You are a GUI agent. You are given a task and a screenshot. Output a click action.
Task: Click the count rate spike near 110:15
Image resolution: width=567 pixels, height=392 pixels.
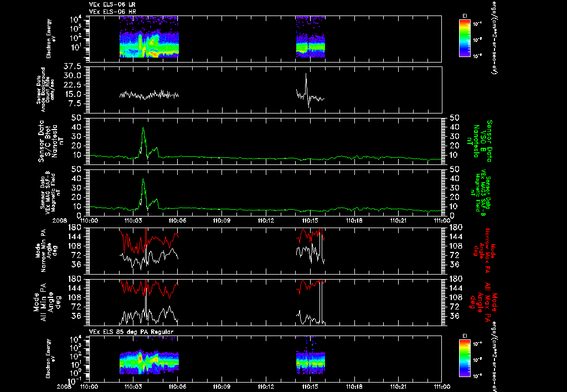point(306,75)
